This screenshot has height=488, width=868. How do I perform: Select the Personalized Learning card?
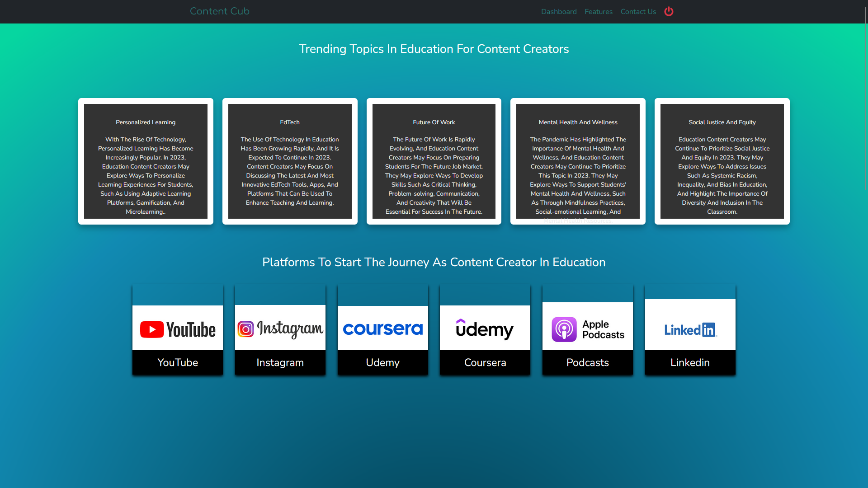click(146, 161)
